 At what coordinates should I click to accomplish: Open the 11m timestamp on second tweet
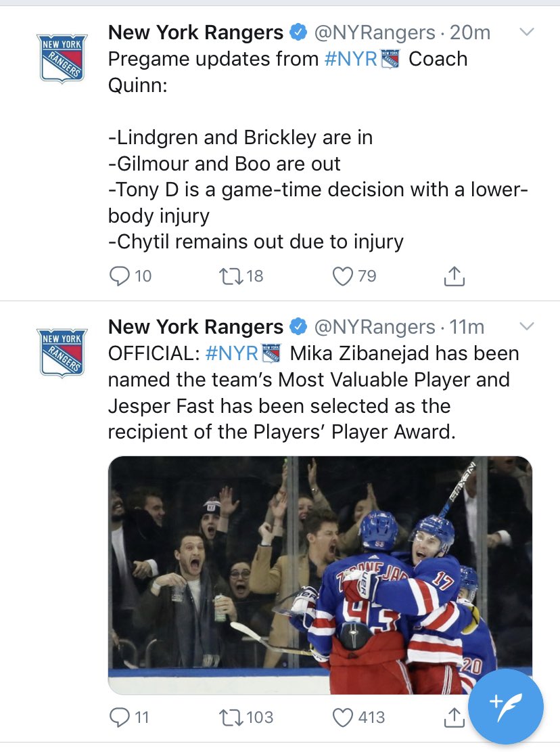pyautogui.click(x=467, y=327)
